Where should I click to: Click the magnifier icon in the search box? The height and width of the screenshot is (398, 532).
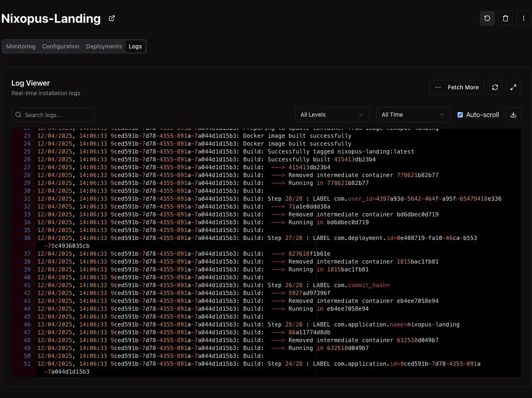(x=18, y=115)
